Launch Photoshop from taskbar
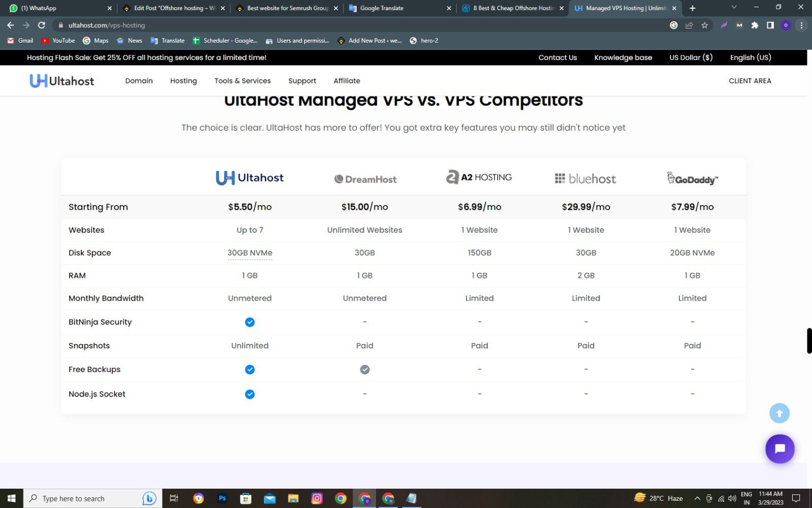The width and height of the screenshot is (812, 508). (x=222, y=498)
